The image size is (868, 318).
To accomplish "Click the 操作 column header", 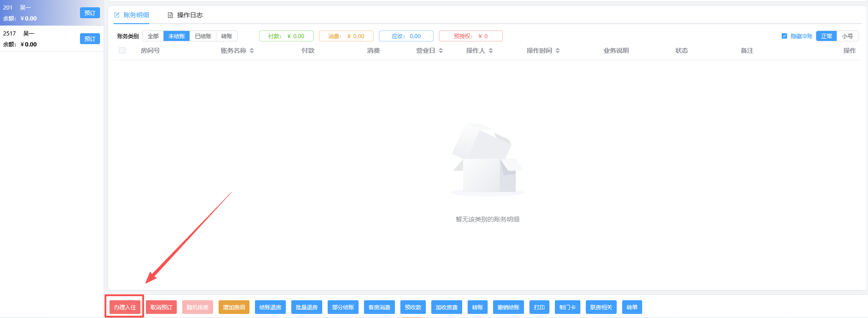I will click(850, 50).
